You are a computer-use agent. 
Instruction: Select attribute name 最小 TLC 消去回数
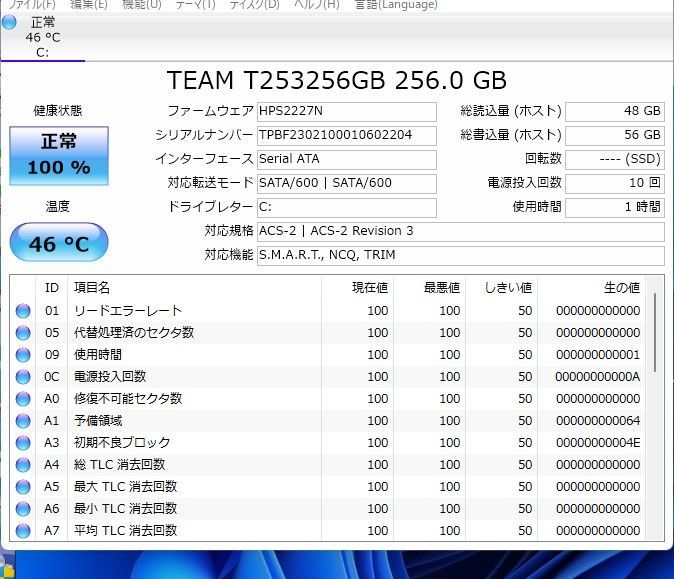pyautogui.click(x=125, y=509)
